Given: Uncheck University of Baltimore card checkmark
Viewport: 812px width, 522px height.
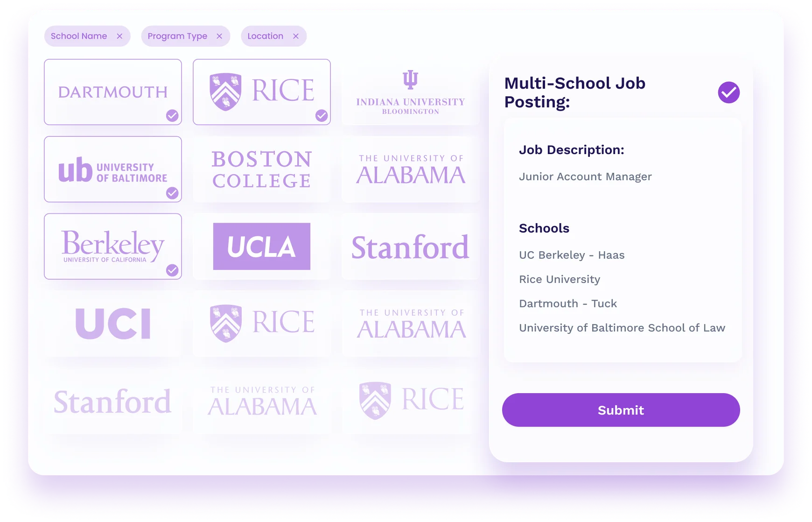Looking at the screenshot, I should (172, 193).
